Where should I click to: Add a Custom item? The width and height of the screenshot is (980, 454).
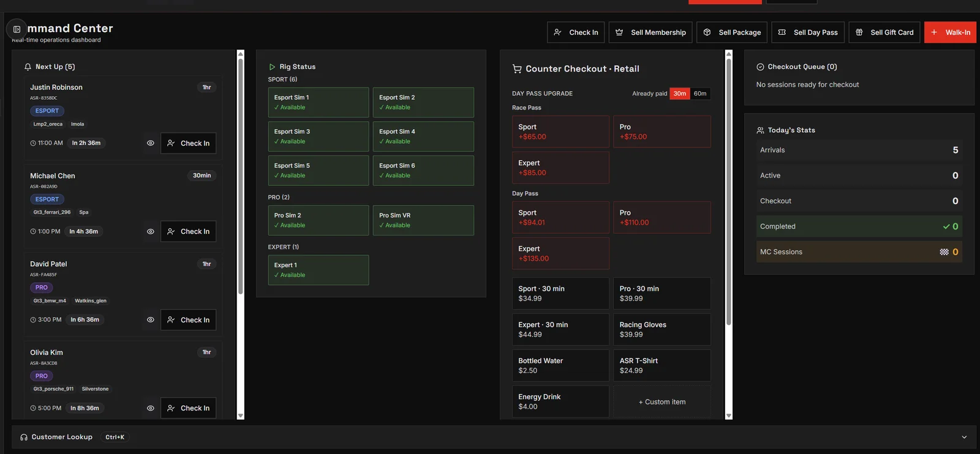tap(662, 402)
